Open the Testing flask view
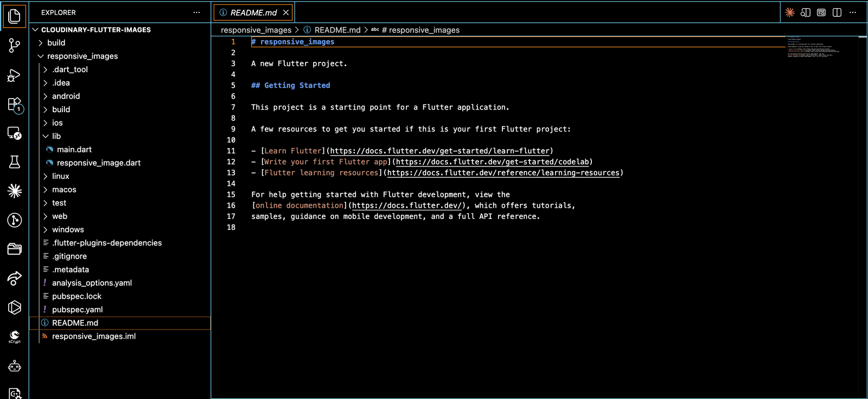Viewport: 868px width, 399px height. tap(15, 162)
